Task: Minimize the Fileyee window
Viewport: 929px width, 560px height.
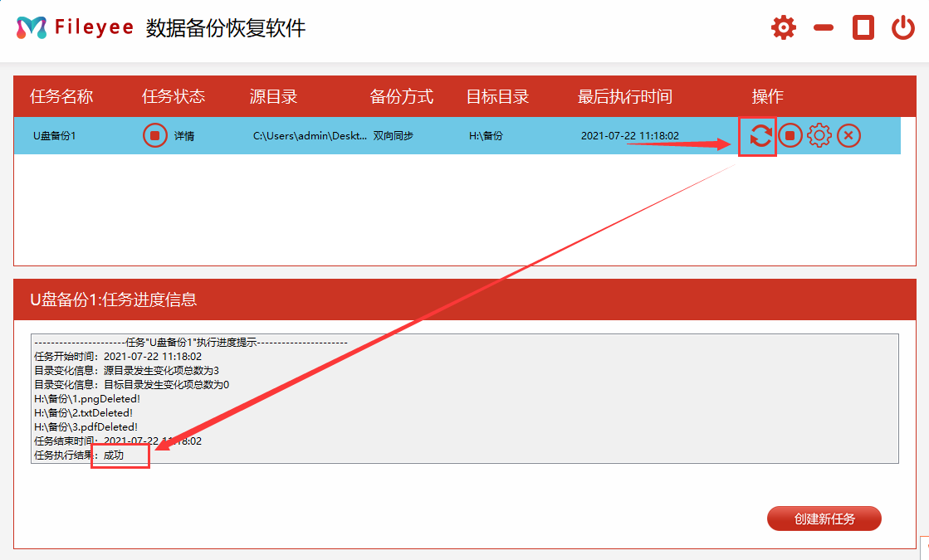Action: 824,27
